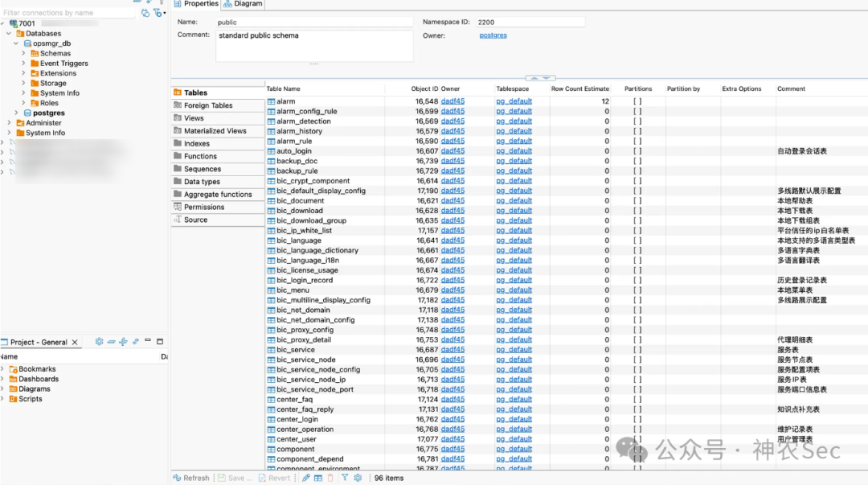Viewport: 868px width, 485px height.
Task: Toggle Partitions checkbox for bic_menu table
Action: pos(637,290)
